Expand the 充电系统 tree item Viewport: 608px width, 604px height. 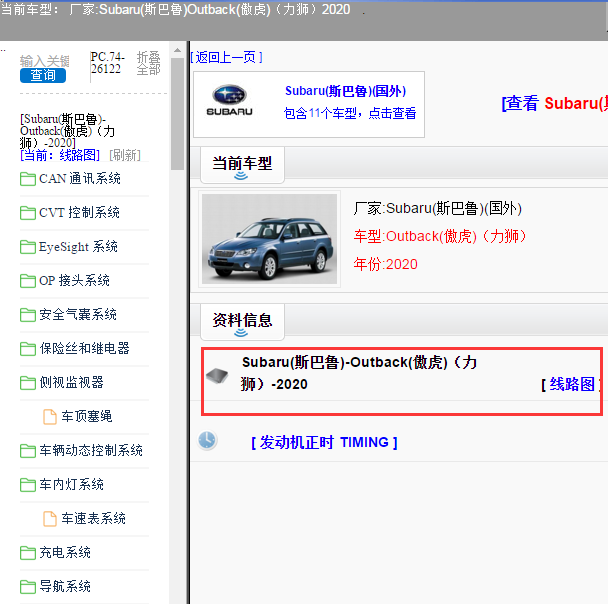(65, 552)
